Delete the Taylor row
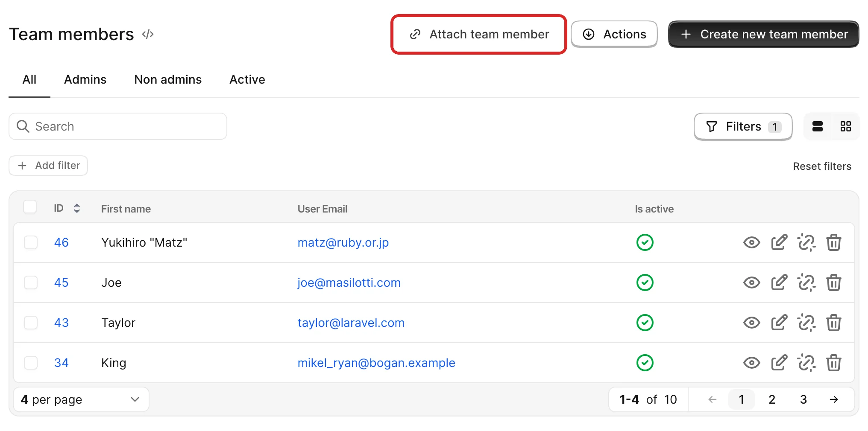This screenshot has width=868, height=431. [x=834, y=323]
